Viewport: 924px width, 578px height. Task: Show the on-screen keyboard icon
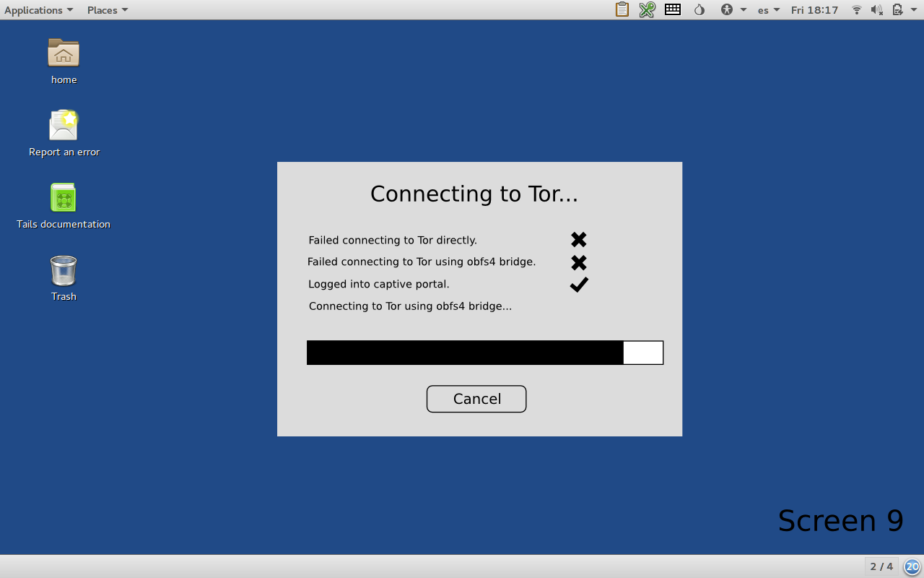click(673, 9)
